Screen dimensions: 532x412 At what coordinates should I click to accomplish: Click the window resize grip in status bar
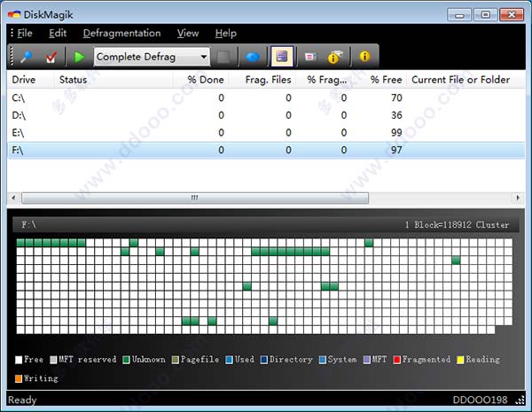(x=520, y=400)
